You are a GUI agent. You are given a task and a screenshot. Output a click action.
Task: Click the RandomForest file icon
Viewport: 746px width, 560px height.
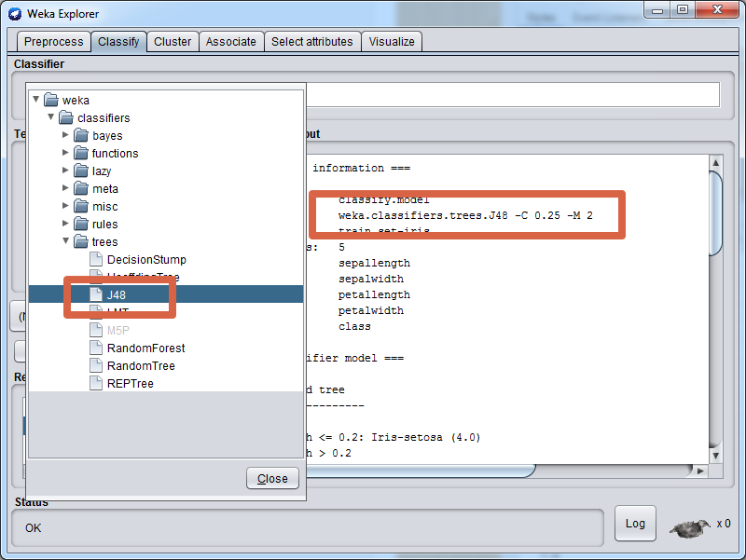(x=96, y=348)
